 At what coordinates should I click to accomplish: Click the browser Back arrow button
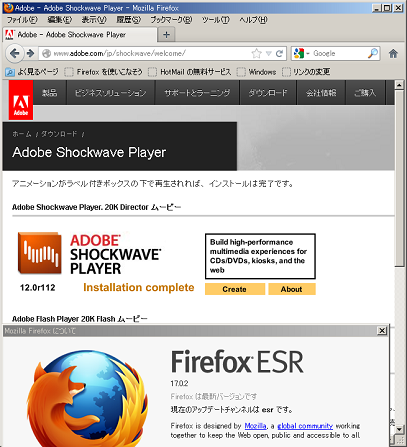(x=15, y=53)
